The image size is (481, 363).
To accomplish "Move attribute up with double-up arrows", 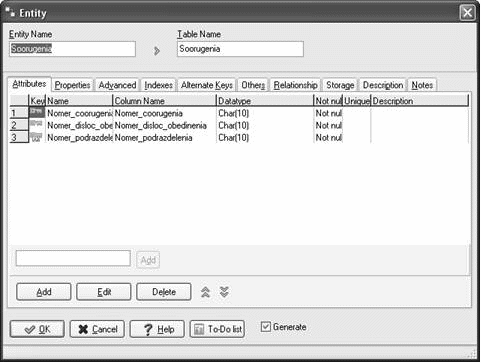I will click(x=205, y=292).
